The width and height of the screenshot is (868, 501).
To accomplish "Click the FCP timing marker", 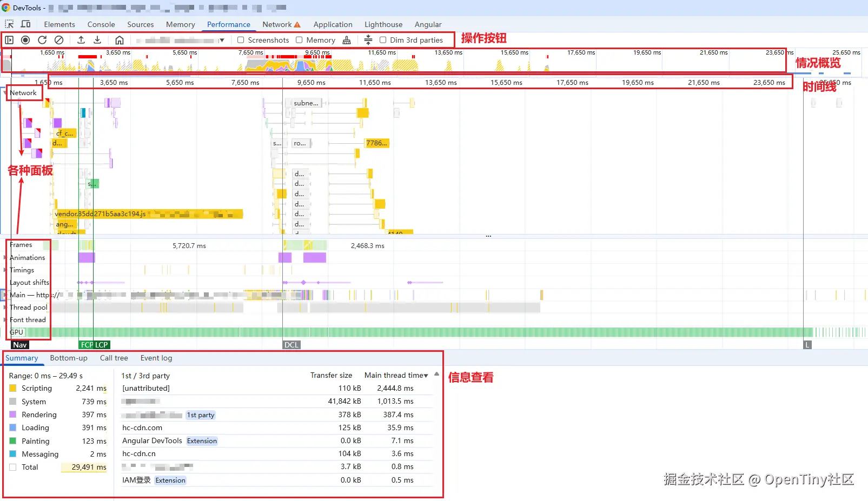I will [x=87, y=345].
